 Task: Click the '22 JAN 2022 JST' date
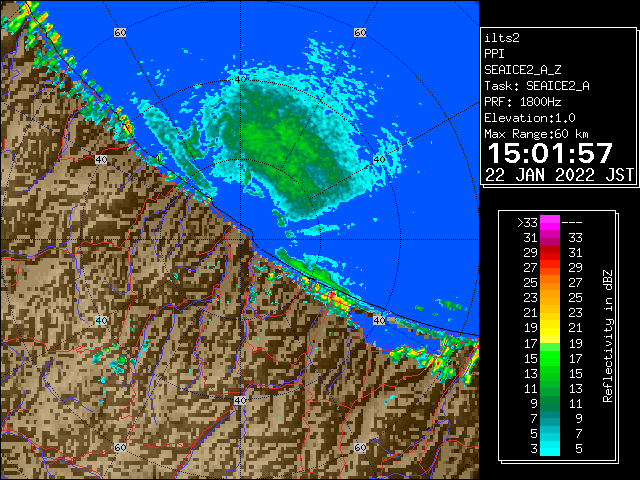point(559,175)
